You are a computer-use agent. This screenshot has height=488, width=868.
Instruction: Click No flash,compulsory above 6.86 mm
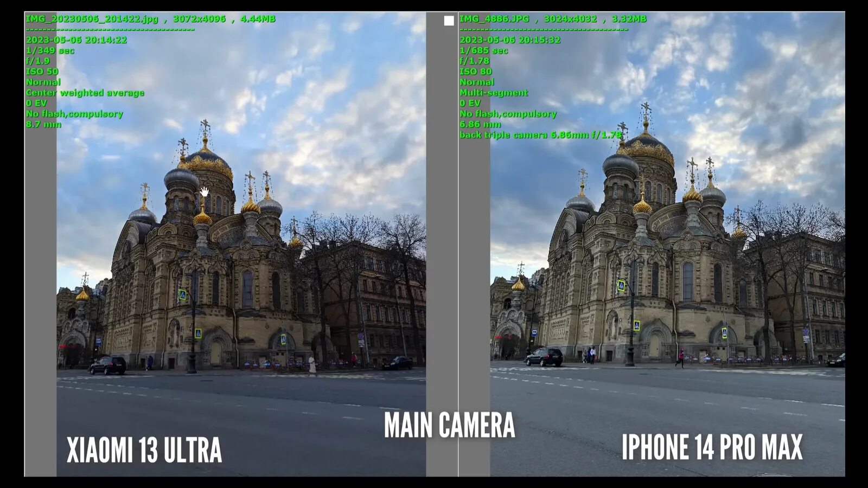tap(508, 114)
